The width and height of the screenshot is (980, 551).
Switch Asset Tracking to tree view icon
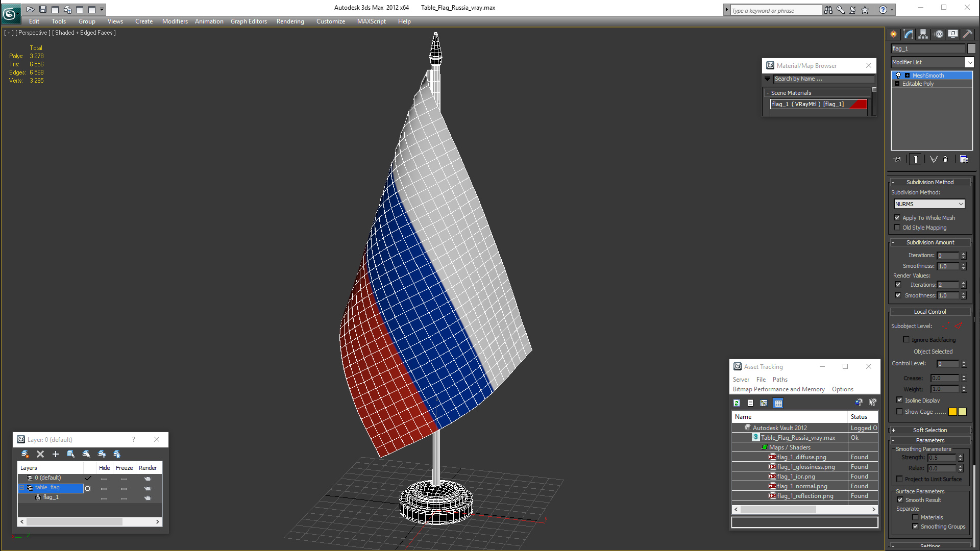click(764, 403)
